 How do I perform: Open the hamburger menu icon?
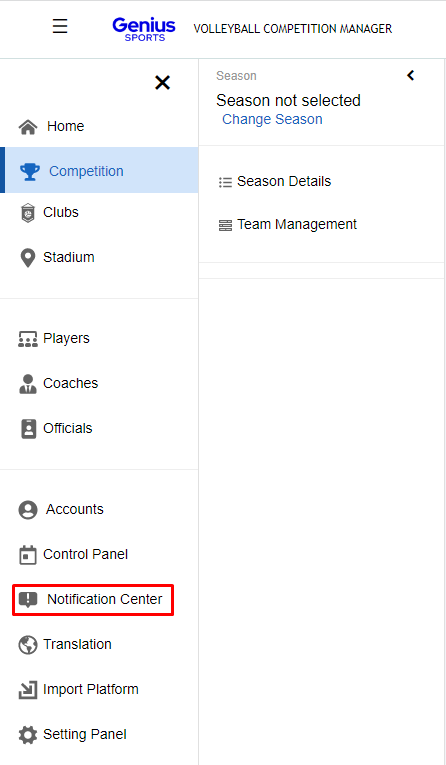pos(60,25)
